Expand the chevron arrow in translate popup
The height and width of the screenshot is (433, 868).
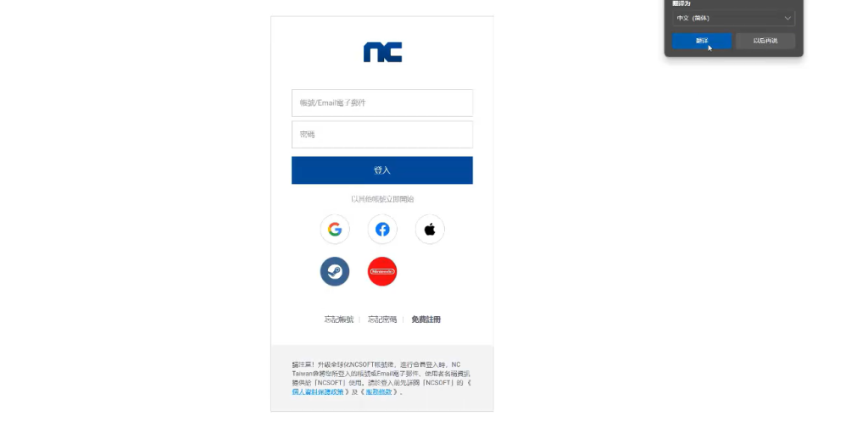(x=787, y=19)
